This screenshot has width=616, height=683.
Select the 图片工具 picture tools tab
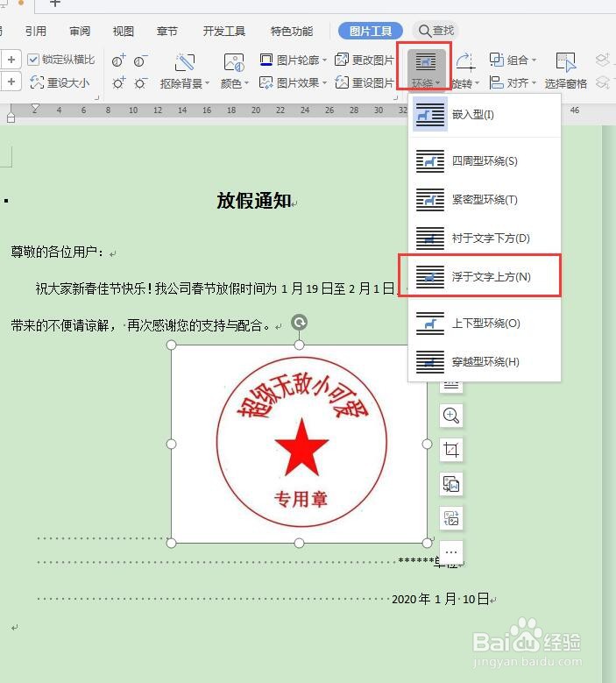(371, 31)
